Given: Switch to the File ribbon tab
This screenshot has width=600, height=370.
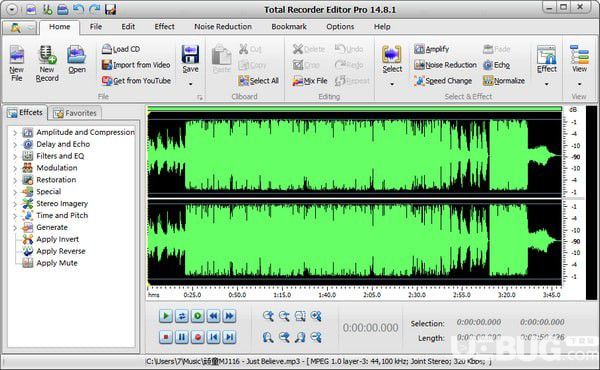Looking at the screenshot, I should [x=96, y=26].
